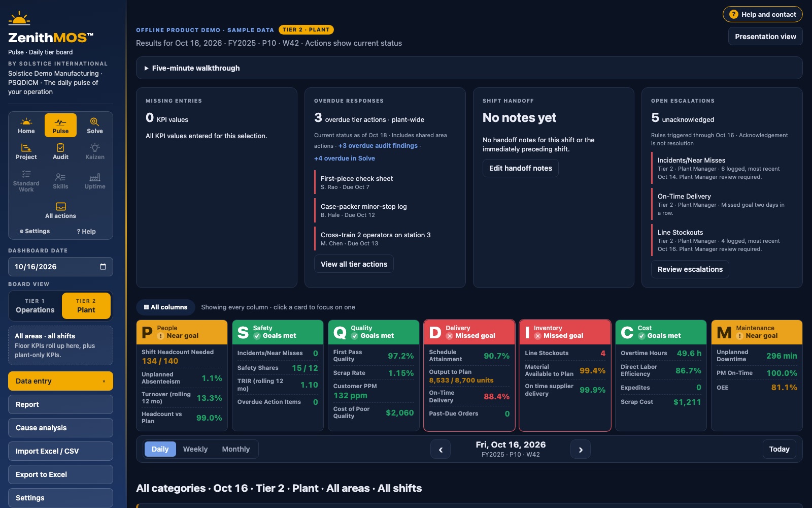Open the Solve module icon
Screen dimensions: 812x508
95,125
